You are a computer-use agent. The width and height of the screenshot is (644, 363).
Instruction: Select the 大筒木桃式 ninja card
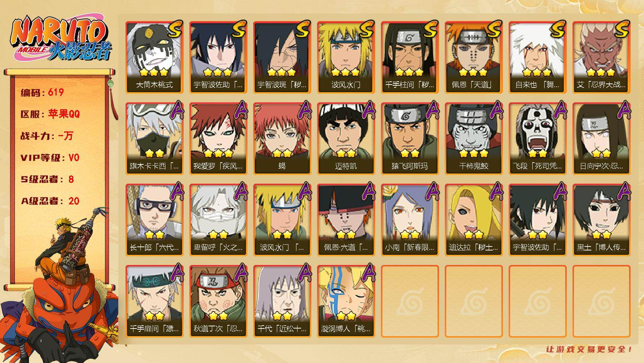(155, 57)
